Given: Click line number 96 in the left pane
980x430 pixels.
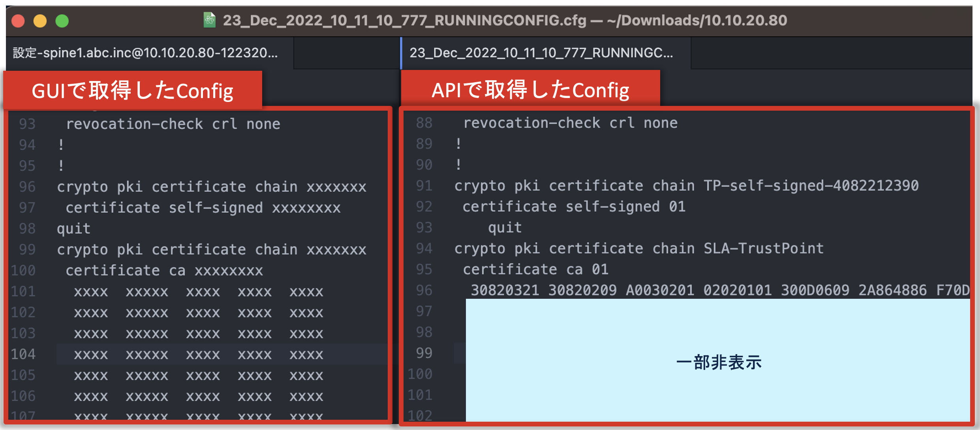Looking at the screenshot, I should tap(26, 187).
